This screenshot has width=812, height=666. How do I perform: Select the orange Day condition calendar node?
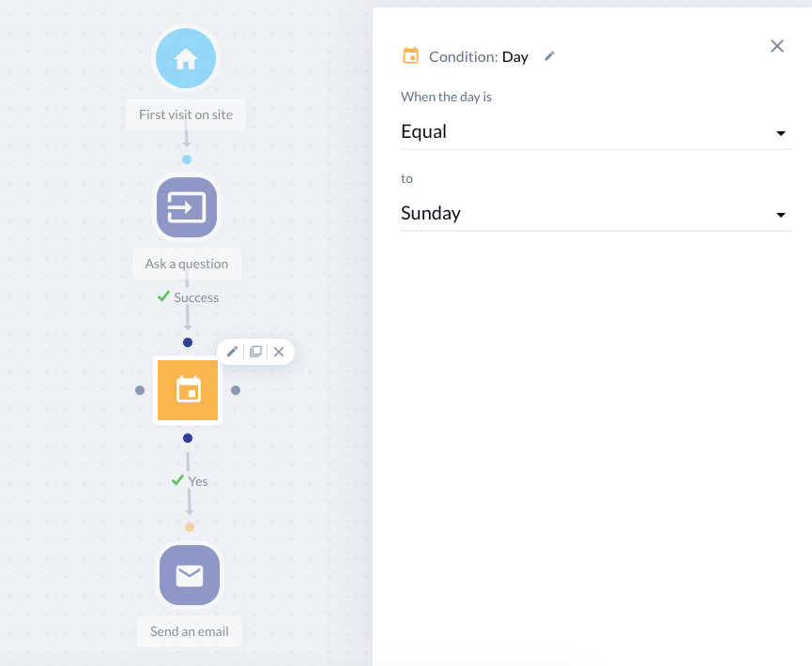tap(188, 390)
